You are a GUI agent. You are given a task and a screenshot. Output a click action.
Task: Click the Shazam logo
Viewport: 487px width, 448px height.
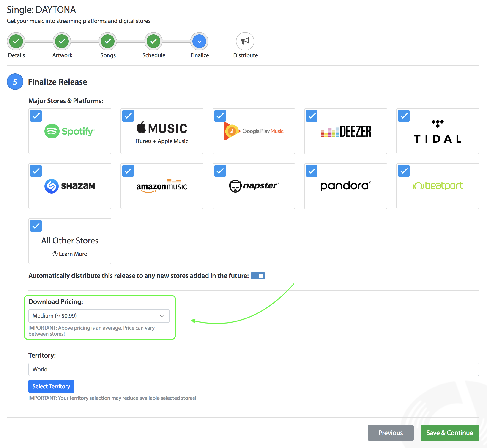click(70, 186)
